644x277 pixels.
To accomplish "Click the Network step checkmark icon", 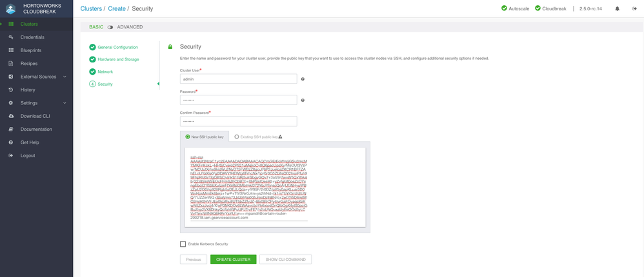I will point(92,72).
